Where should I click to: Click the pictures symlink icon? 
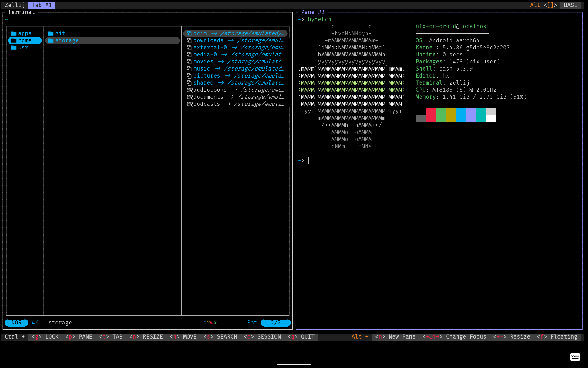(189, 76)
